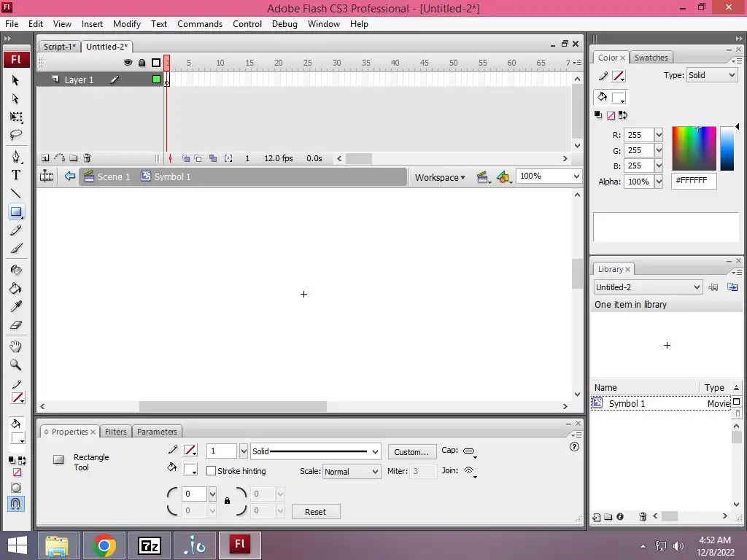747x560 pixels.
Task: Select the Zoom magnifier tool
Action: [x=16, y=365]
